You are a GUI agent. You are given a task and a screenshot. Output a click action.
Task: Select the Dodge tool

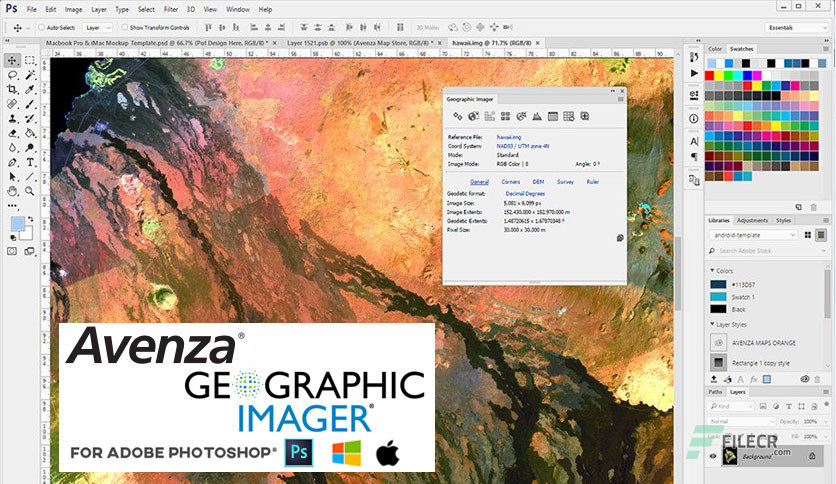(x=30, y=148)
